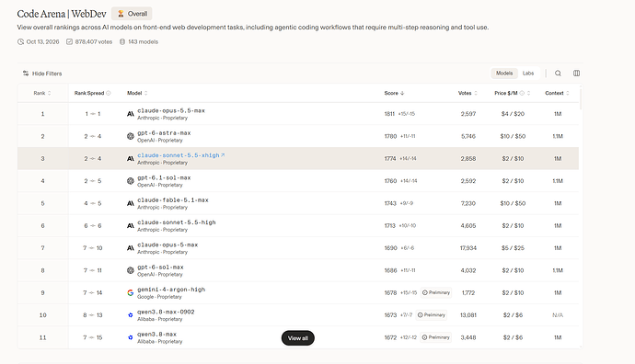The image size is (635, 364).
Task: Click the 1811 score for claude-opus-5.5-max
Action: click(389, 114)
